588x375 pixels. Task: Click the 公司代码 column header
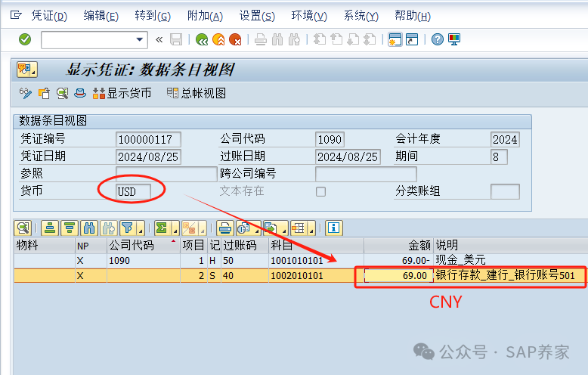144,246
